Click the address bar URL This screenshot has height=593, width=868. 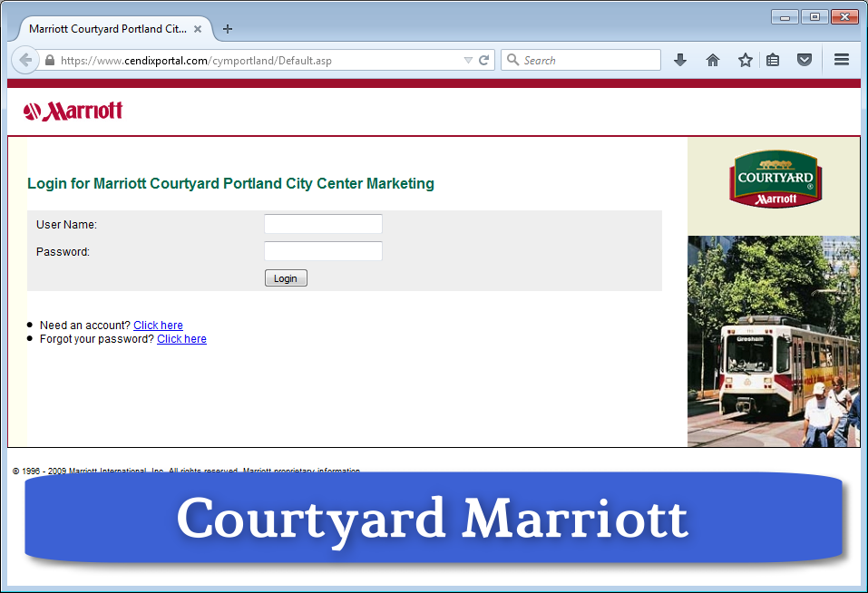(196, 60)
